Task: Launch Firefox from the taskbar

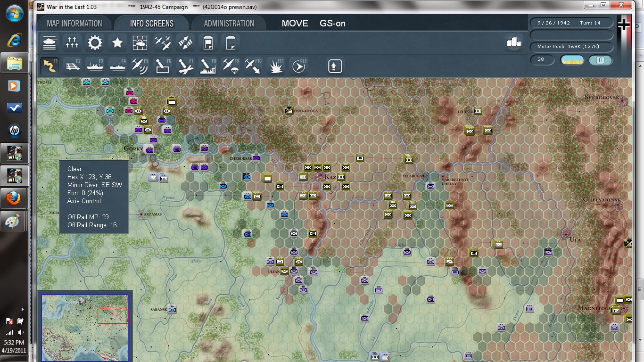Action: coord(14,198)
